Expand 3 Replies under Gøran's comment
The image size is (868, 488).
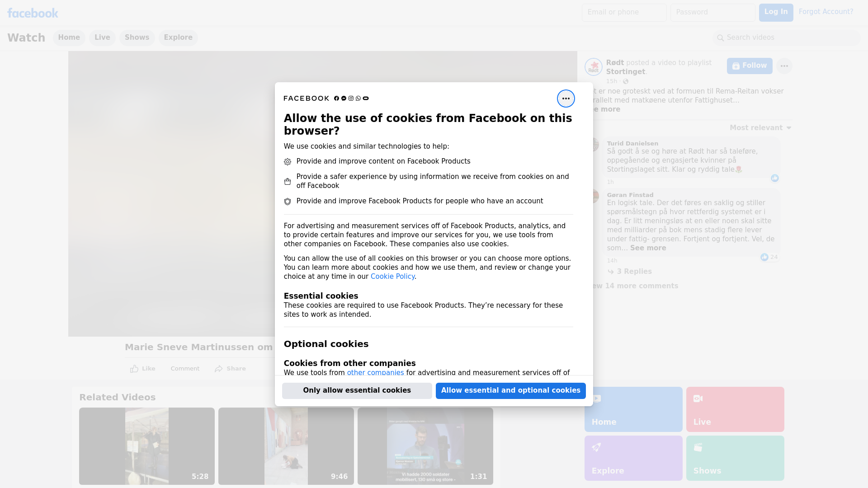click(629, 272)
